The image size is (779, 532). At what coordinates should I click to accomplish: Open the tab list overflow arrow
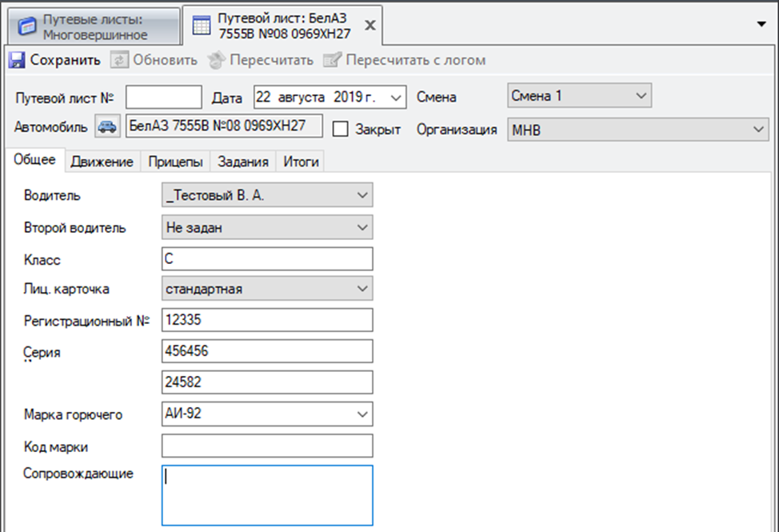tap(762, 24)
